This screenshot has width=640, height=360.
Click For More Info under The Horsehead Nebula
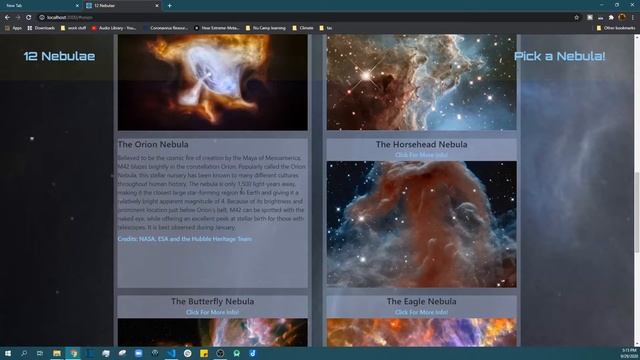click(x=421, y=155)
